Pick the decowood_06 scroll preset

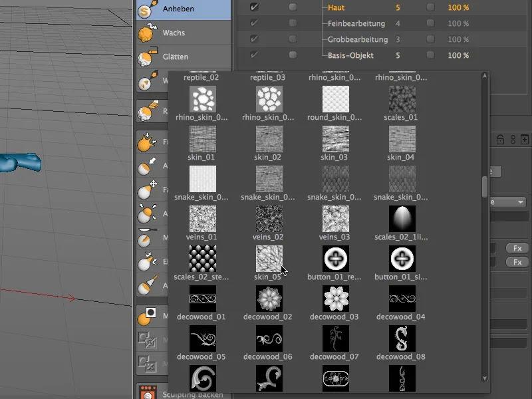tap(269, 338)
